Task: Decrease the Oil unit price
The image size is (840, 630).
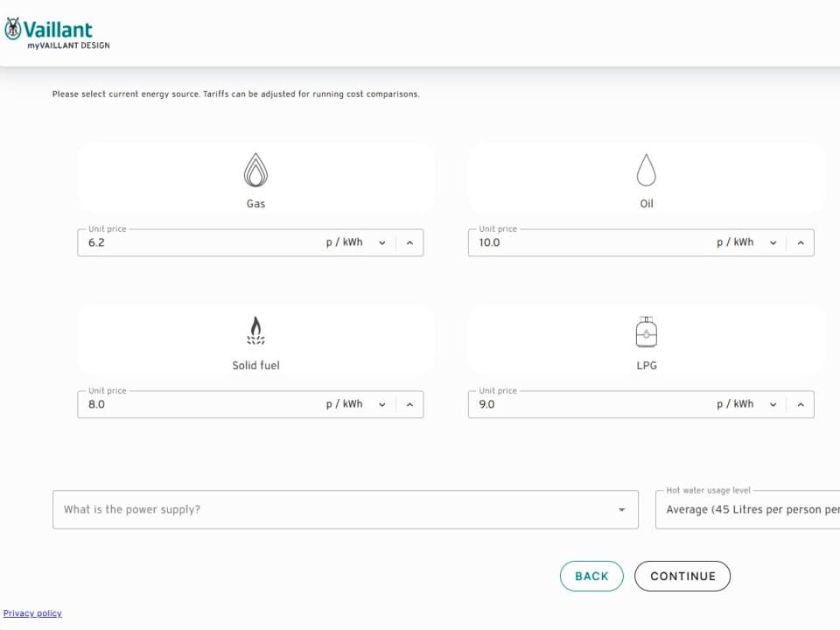Action: coord(773,242)
